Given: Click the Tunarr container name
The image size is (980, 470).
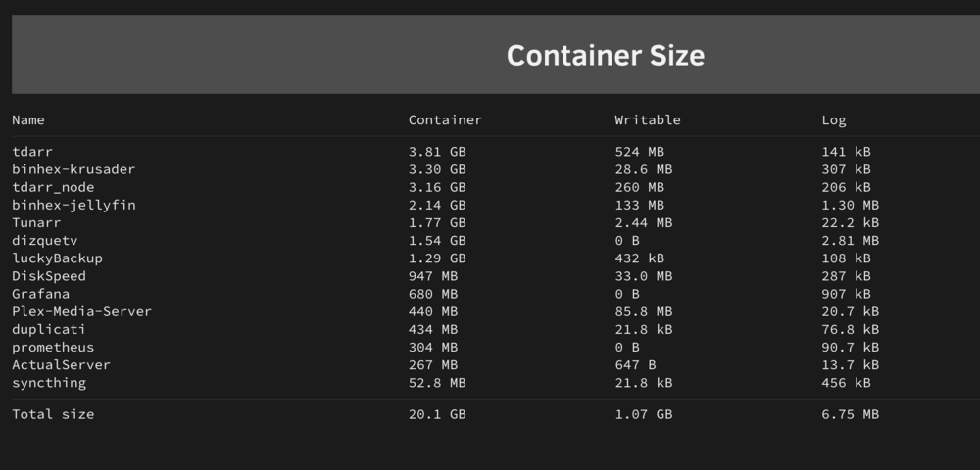Looking at the screenshot, I should (36, 222).
